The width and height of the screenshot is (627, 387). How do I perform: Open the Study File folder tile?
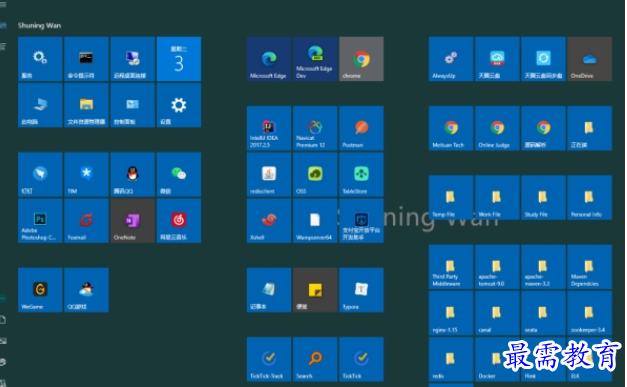(543, 197)
